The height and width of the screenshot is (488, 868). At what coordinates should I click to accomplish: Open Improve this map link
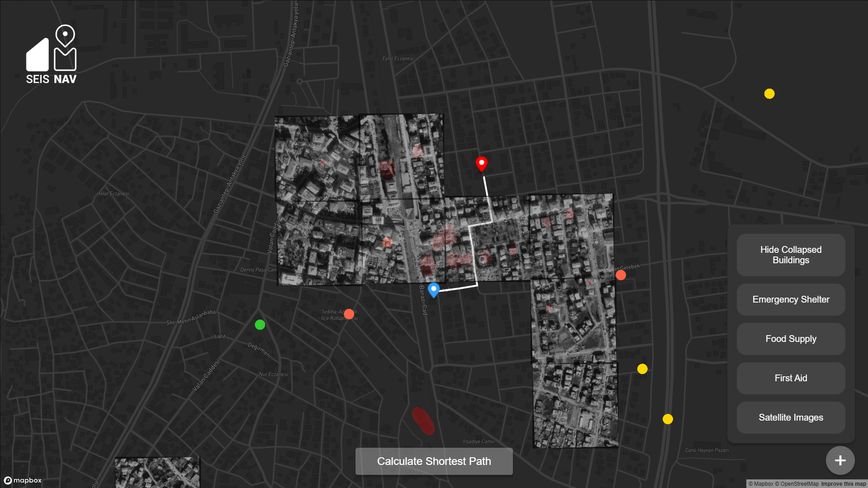click(843, 484)
